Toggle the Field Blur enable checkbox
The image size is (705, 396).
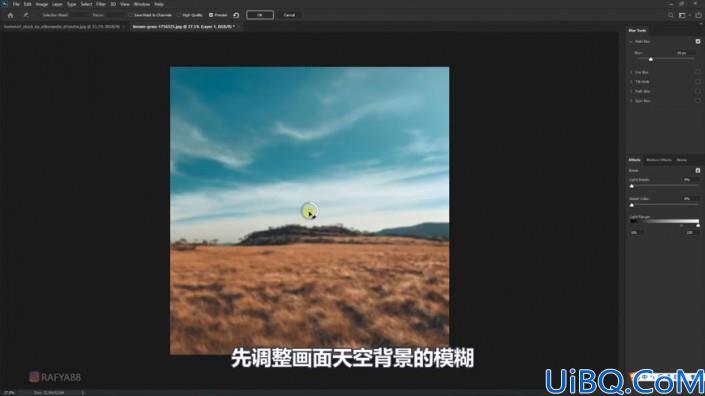point(698,41)
